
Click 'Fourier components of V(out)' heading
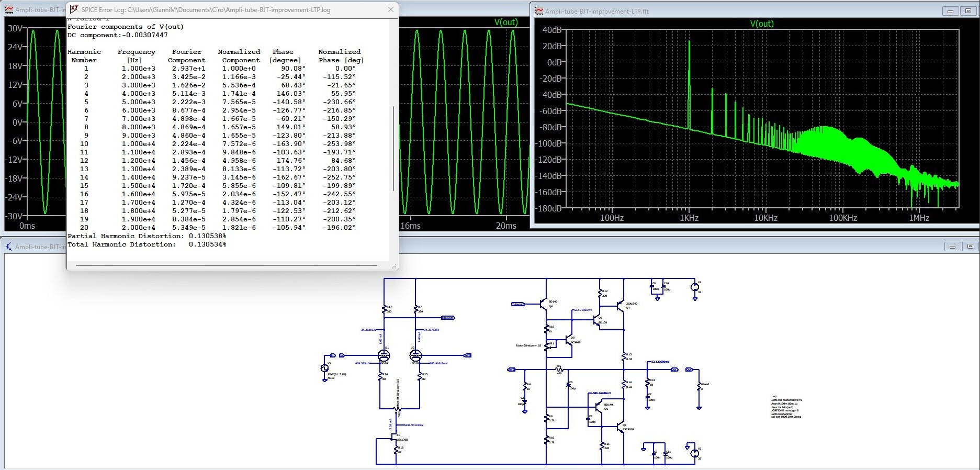coord(126,27)
